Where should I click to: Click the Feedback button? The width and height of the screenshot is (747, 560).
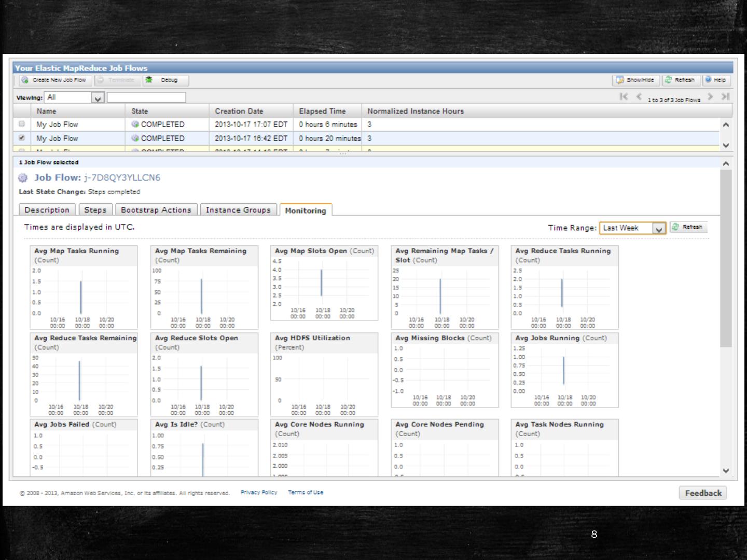702,493
